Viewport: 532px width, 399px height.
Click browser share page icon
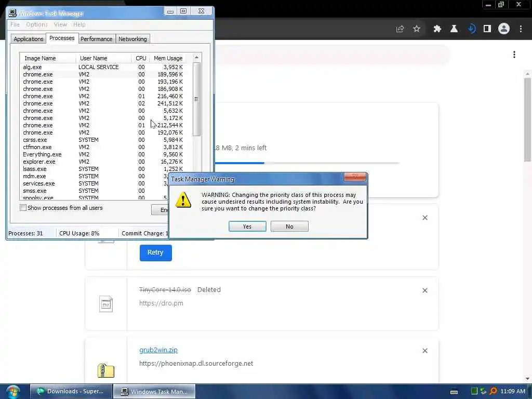pos(400,29)
